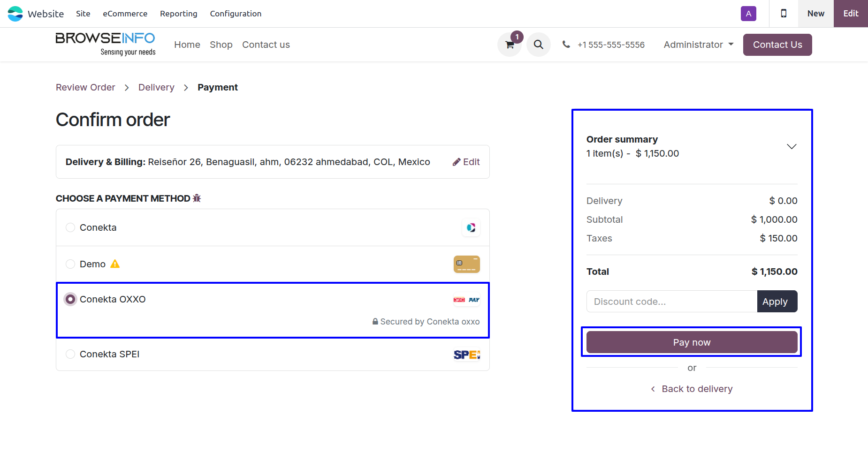Image resolution: width=868 pixels, height=453 pixels.
Task: Click the lock icon by Secured text
Action: [375, 322]
